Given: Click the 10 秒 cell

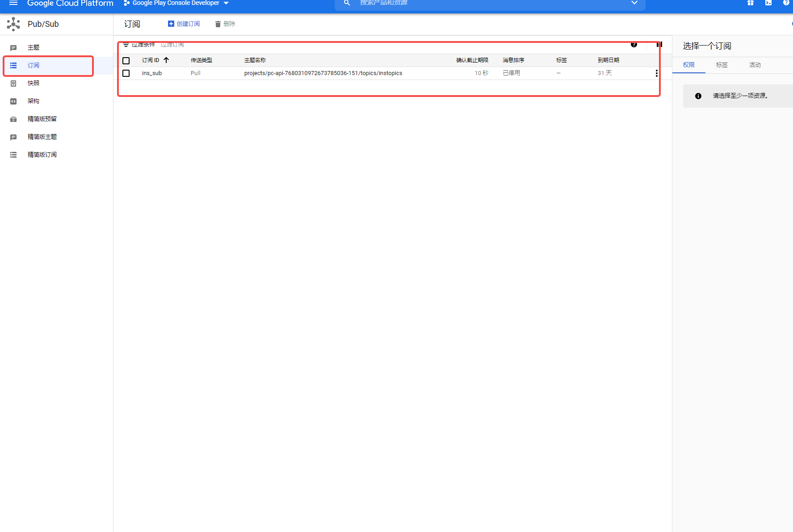Looking at the screenshot, I should 482,73.
